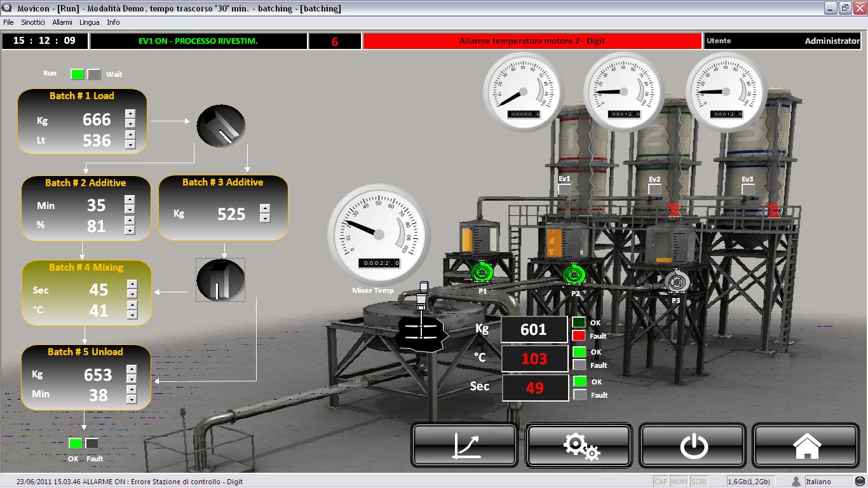Click the mixer Kg readout 601
This screenshot has width=868, height=488.
(534, 329)
